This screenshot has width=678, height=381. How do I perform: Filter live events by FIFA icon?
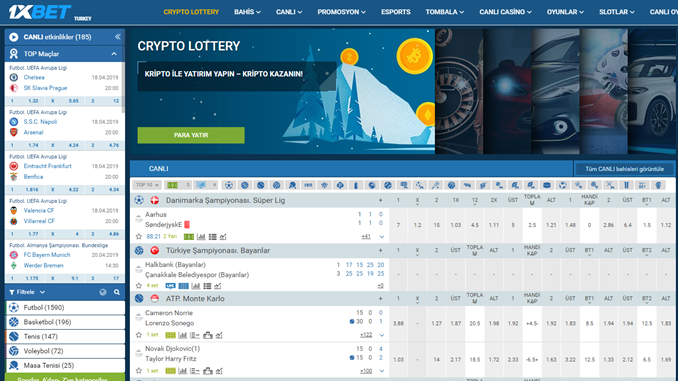click(308, 185)
